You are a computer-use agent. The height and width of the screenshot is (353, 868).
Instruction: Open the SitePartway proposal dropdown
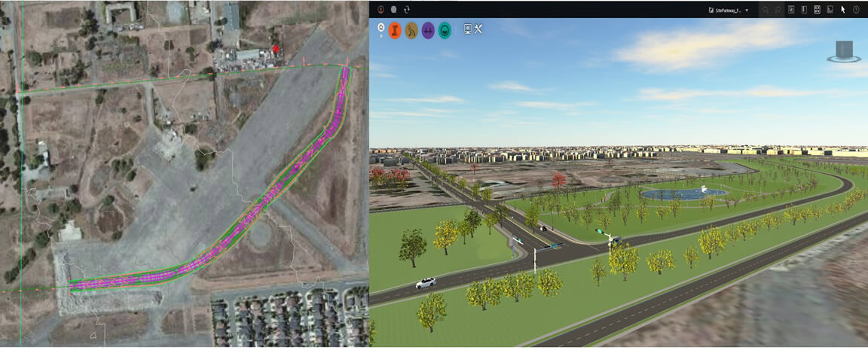coord(729,11)
